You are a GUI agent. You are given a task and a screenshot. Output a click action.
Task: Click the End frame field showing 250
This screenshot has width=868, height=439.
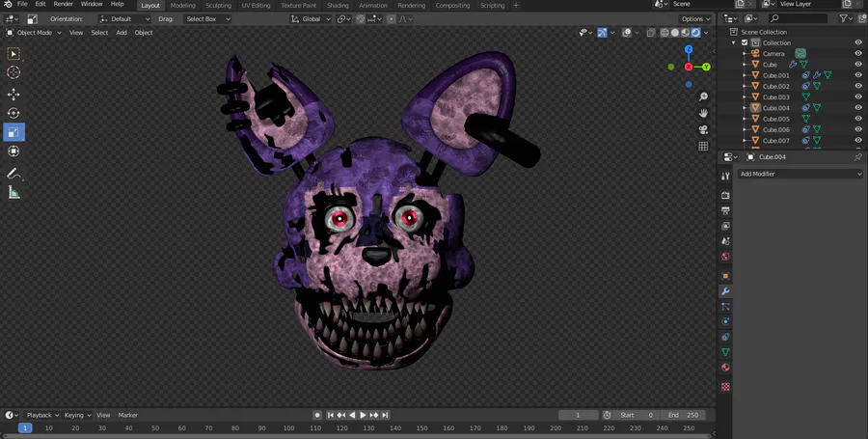(x=683, y=415)
